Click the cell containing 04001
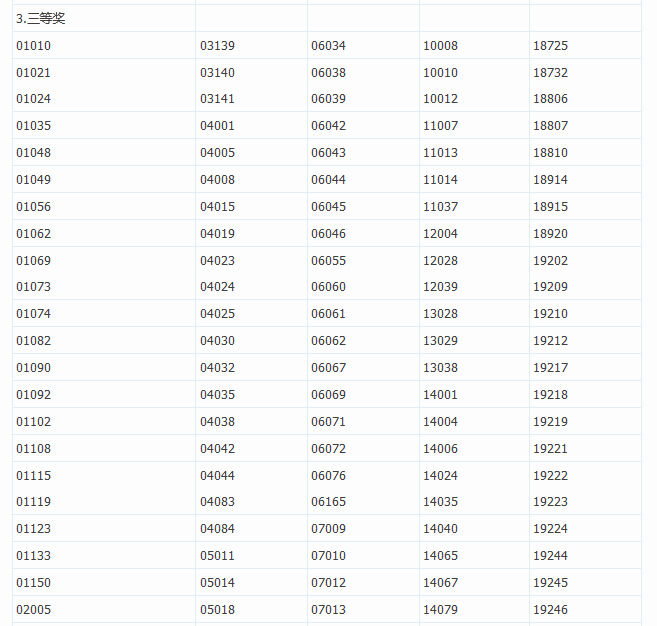 217,126
